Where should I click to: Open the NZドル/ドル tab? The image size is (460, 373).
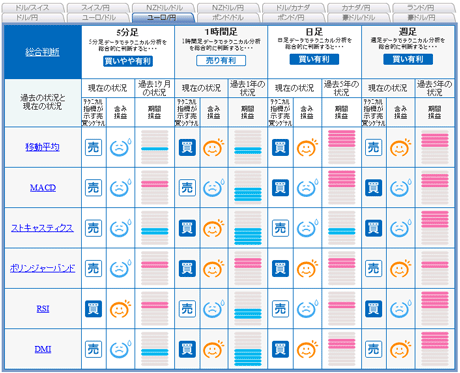[163, 8]
